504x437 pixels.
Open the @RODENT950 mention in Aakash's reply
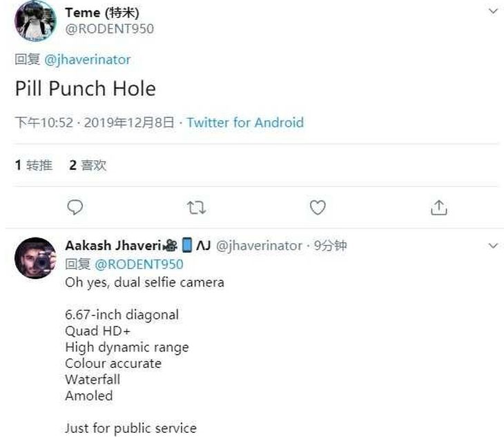(x=139, y=264)
